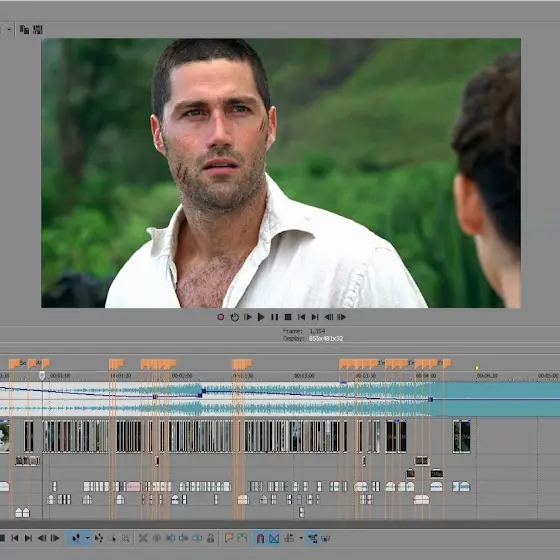
Task: Open the Auto Ripple dropdown arrow
Action: point(301,538)
